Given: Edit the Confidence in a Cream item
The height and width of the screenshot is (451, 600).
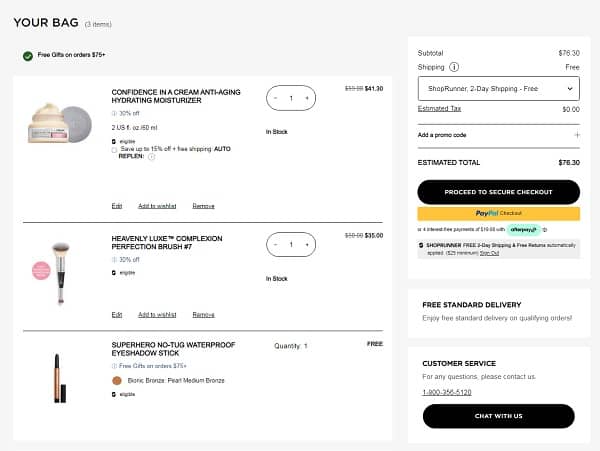Looking at the screenshot, I should click(117, 206).
